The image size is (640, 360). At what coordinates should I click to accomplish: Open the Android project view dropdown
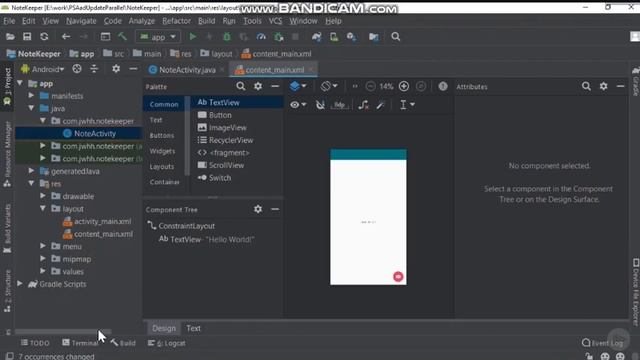click(x=43, y=69)
